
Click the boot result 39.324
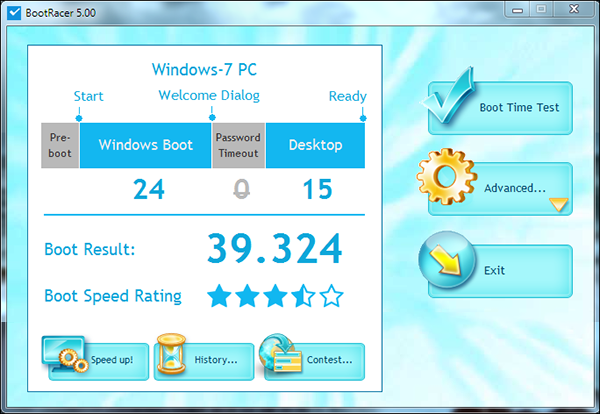pyautogui.click(x=274, y=249)
